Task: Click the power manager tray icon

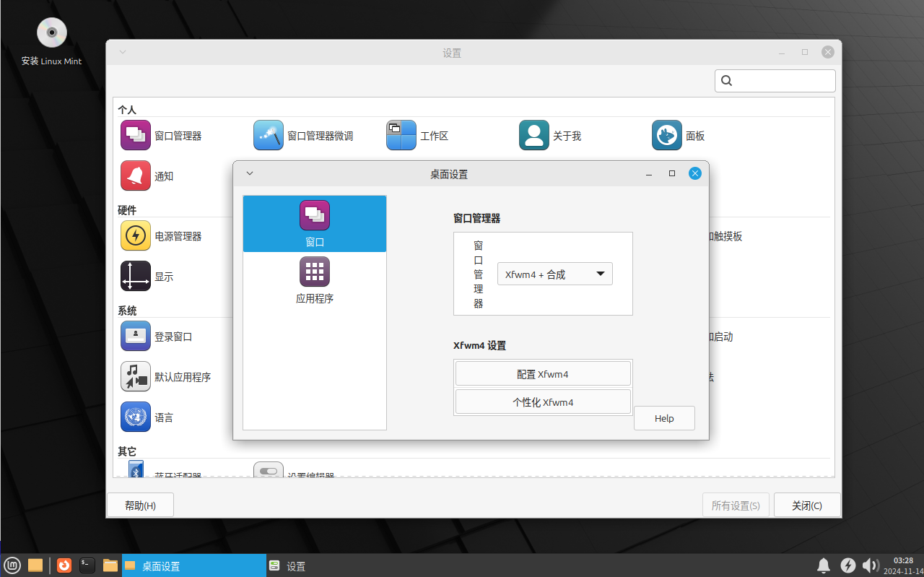Action: 848,565
